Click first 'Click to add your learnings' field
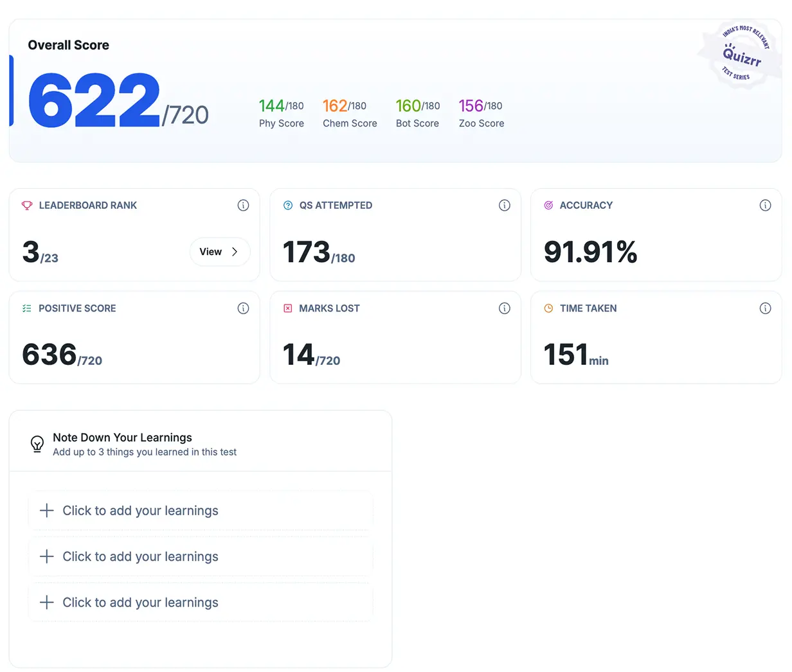This screenshot has height=672, width=792. 201,511
